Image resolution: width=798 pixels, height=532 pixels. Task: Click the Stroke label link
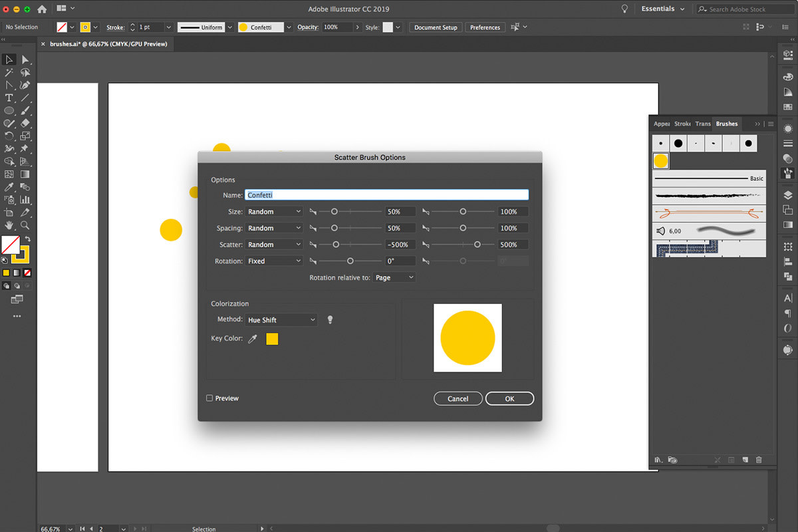pyautogui.click(x=115, y=27)
